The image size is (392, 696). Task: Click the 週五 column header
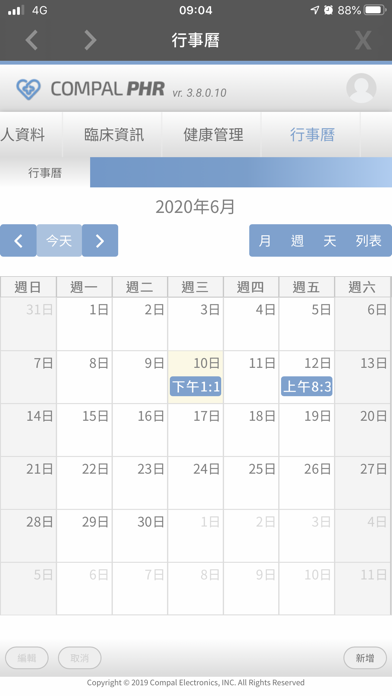pos(307,287)
